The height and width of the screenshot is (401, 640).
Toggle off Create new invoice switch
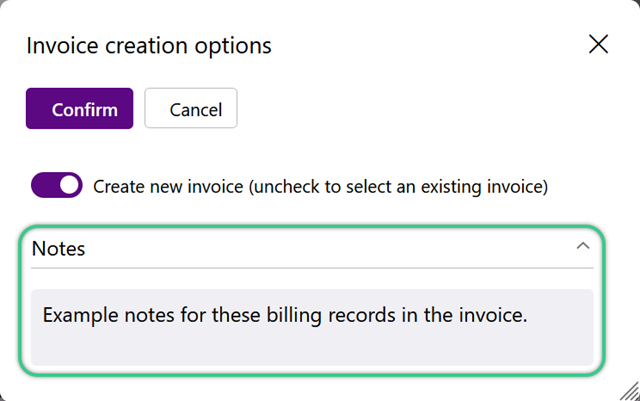(57, 185)
